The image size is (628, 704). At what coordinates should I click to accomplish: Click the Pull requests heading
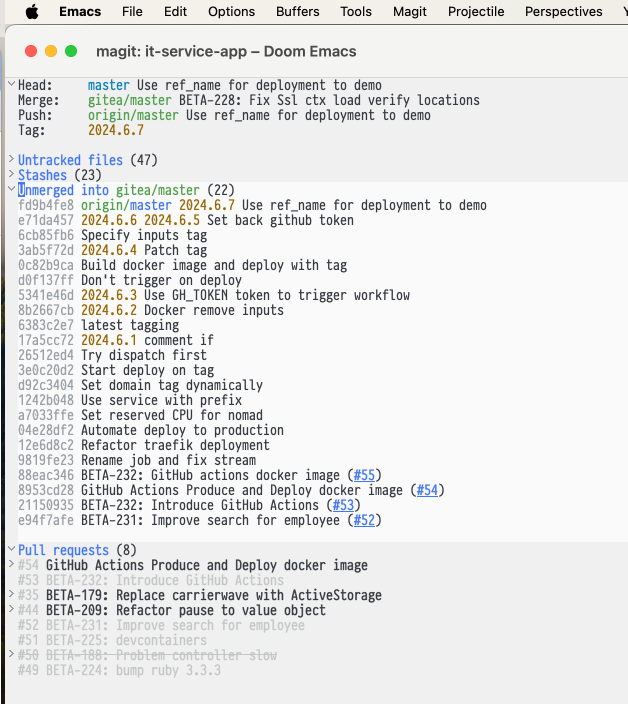click(63, 550)
